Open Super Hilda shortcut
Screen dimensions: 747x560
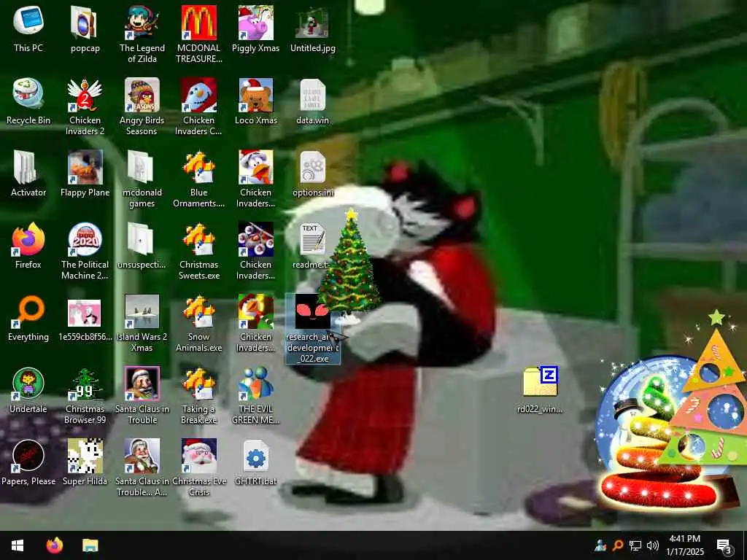pos(85,462)
